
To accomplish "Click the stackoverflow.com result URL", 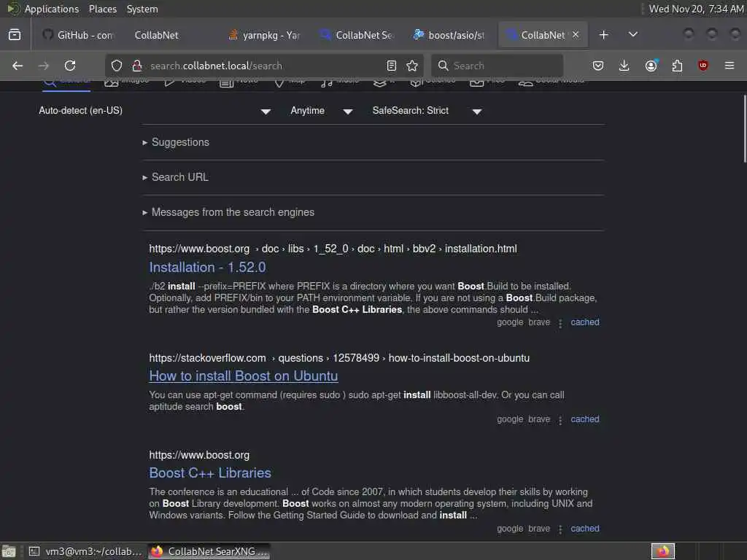I will (339, 358).
